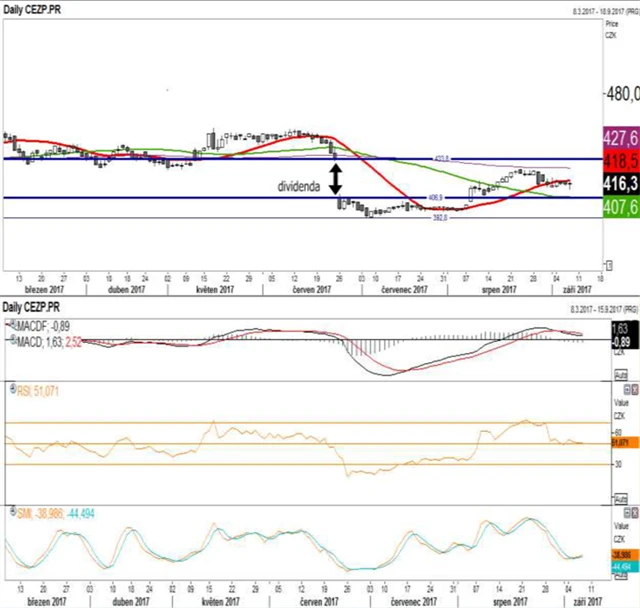Select the 407,6 green price tag
Image resolution: width=640 pixels, height=608 pixels.
pos(620,207)
